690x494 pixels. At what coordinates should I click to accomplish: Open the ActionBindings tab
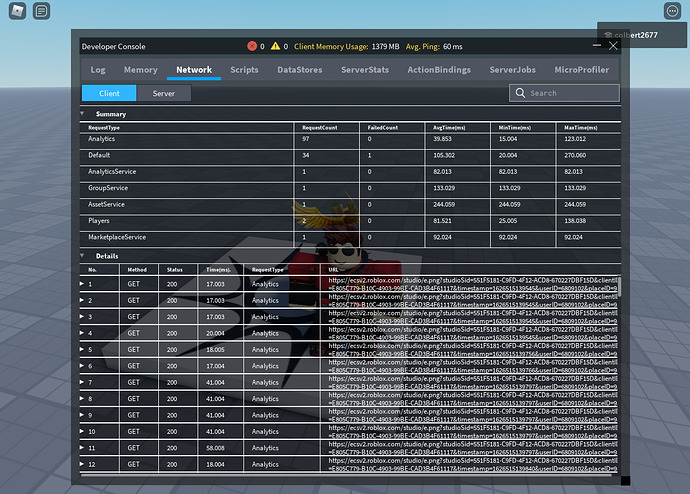coord(439,70)
